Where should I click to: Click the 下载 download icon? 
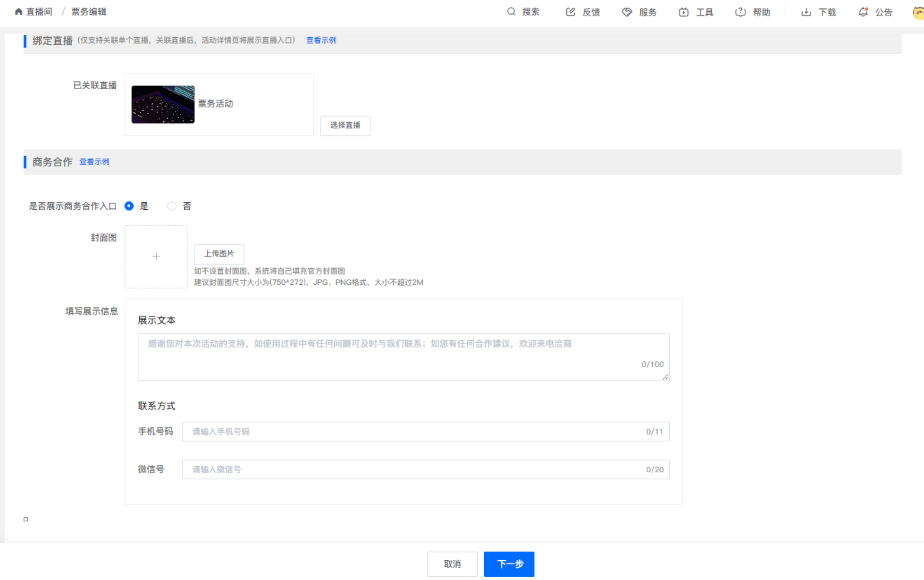point(806,12)
